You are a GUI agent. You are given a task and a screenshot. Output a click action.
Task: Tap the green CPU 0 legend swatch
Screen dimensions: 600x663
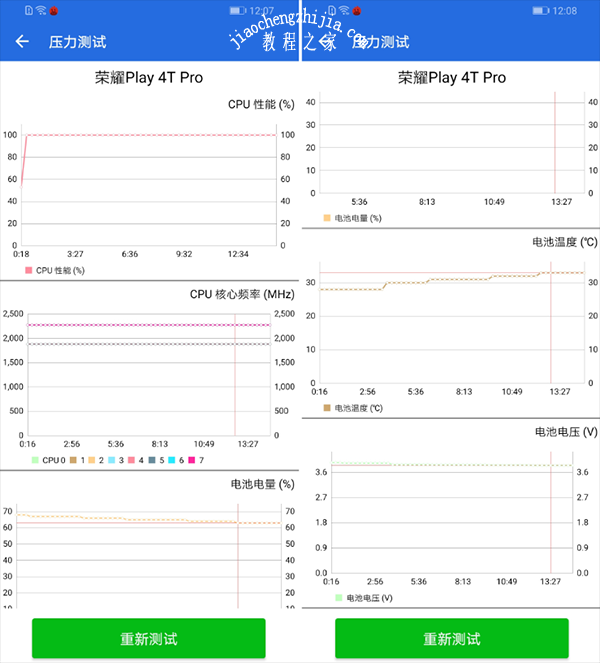pos(35,460)
